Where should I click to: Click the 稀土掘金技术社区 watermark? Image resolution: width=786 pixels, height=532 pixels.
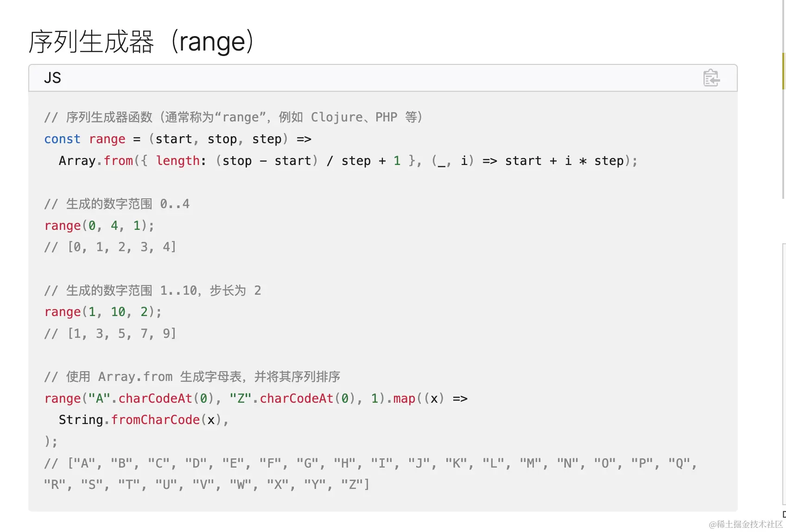point(746,524)
